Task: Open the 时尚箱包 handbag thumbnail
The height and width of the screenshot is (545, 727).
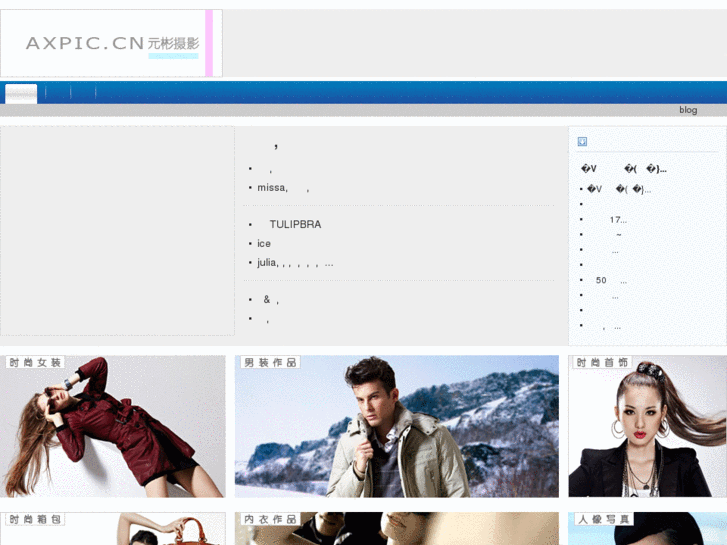Action: click(113, 529)
